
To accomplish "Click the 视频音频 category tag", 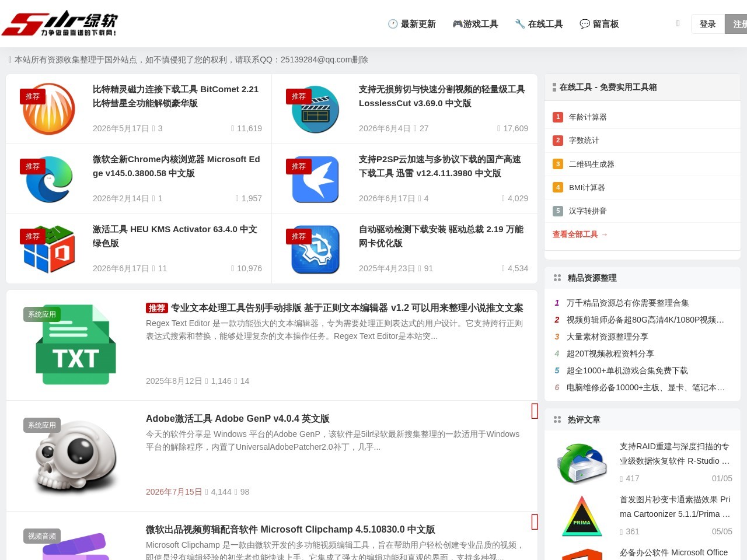I will click(42, 536).
